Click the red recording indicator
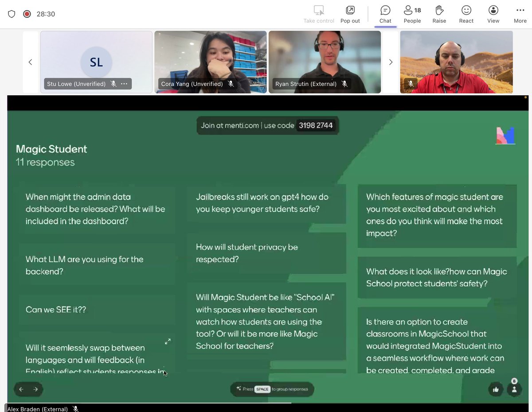The height and width of the screenshot is (412, 532). 27,14
